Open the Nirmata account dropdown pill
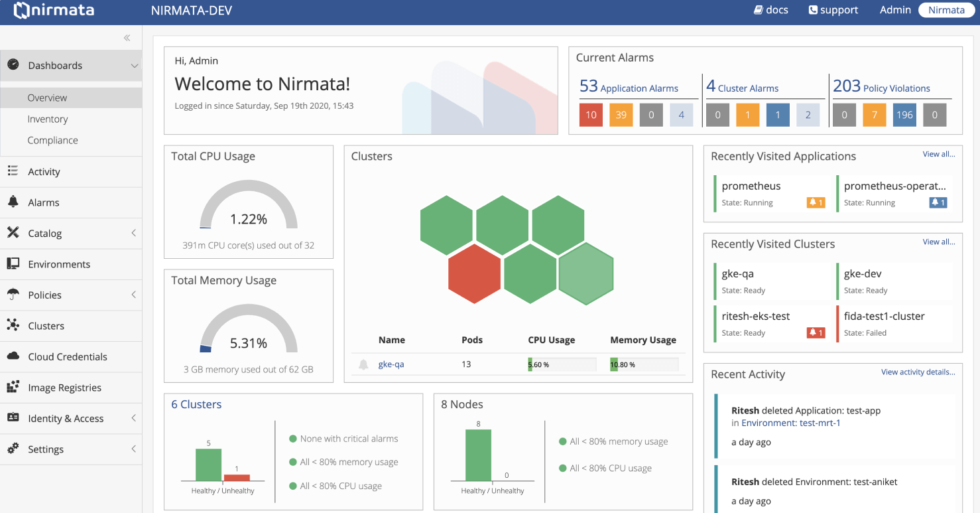 (x=946, y=10)
